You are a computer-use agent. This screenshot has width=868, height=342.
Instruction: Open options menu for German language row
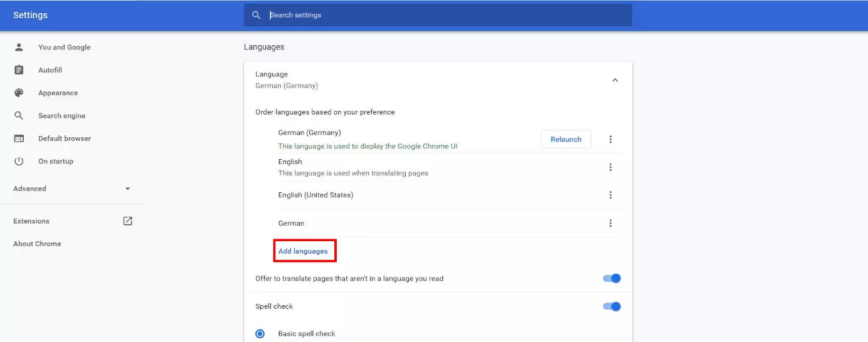tap(610, 224)
